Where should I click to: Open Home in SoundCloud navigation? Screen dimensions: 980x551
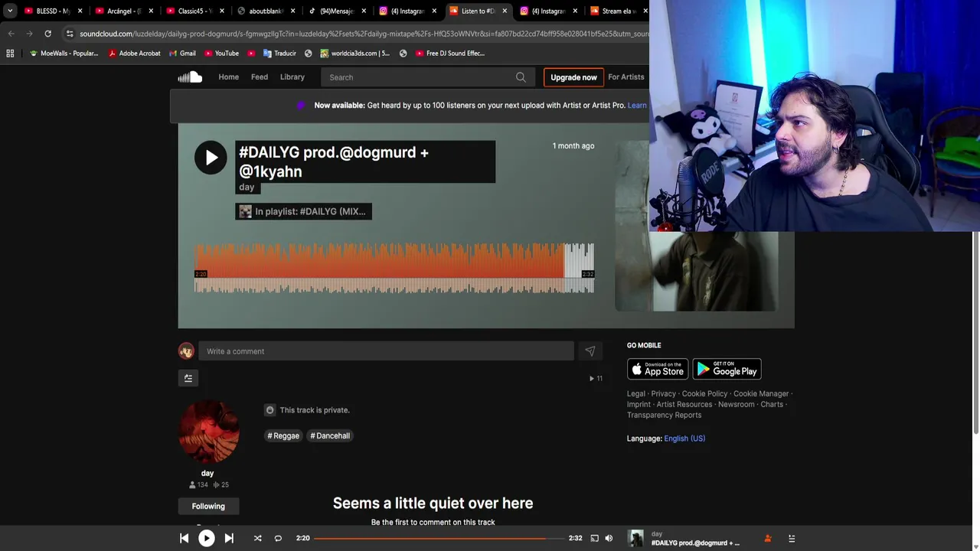pos(228,77)
